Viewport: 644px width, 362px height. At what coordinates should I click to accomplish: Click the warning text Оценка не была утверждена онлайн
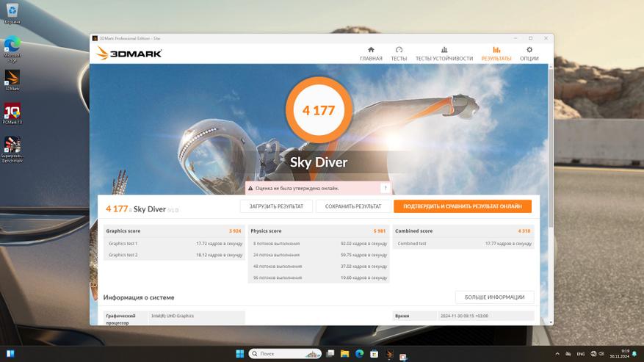coord(297,188)
